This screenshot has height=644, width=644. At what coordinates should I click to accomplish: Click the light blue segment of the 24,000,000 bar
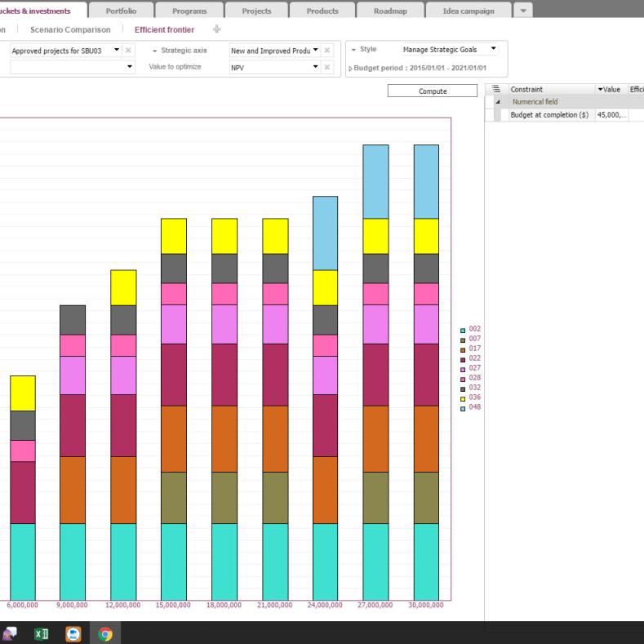(326, 233)
